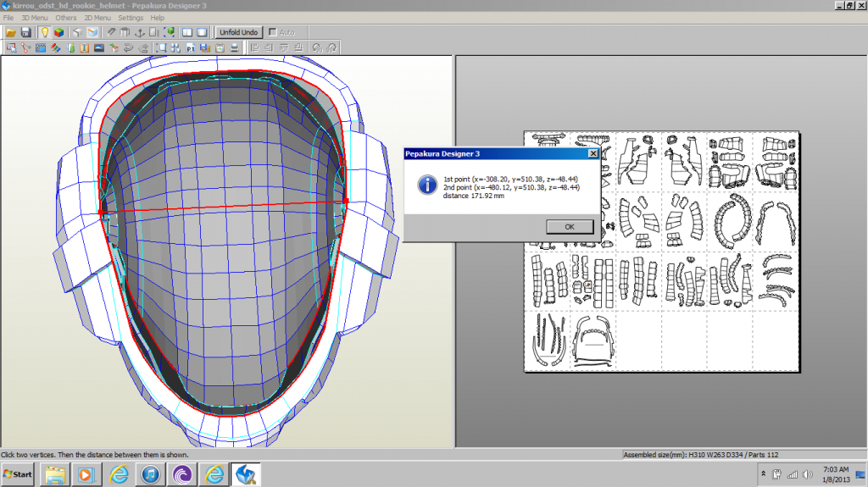Screen dimensions: 868x487
Task: Open the Others menu
Action: coord(66,18)
